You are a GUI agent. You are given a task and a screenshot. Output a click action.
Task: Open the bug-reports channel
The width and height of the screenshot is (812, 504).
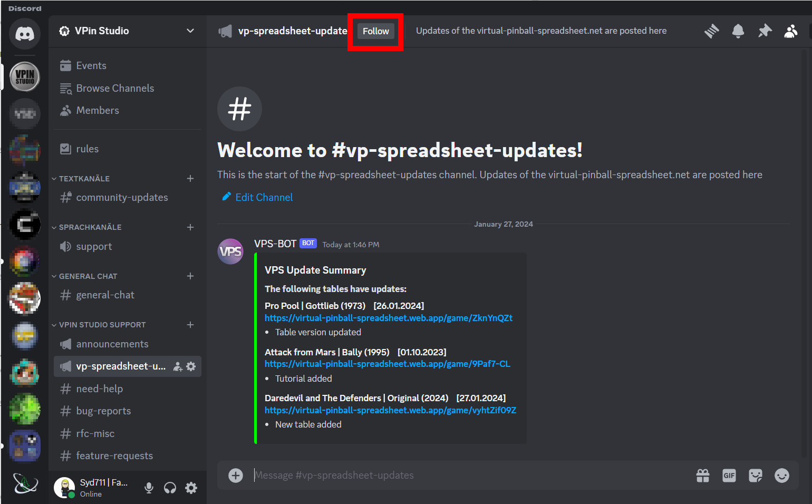(x=127, y=411)
